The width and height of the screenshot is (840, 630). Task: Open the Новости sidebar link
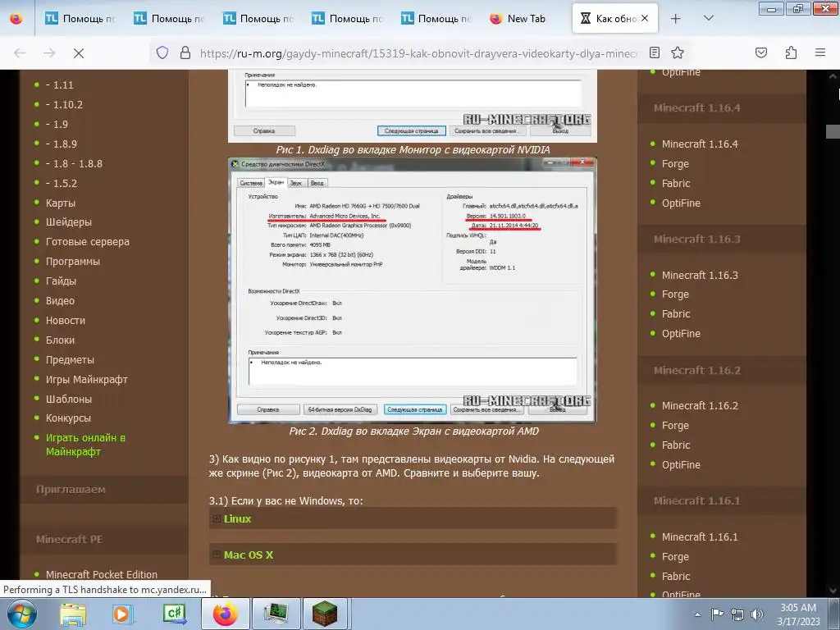click(x=66, y=321)
